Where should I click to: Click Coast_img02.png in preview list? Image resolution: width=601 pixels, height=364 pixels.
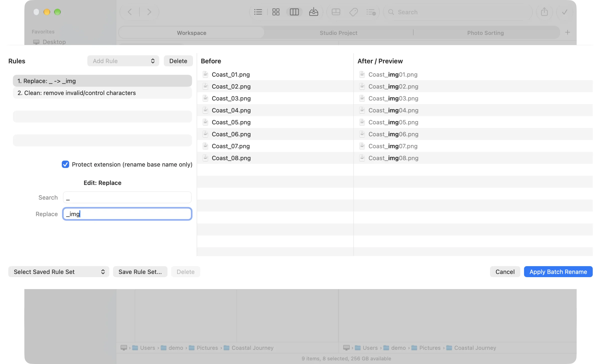pyautogui.click(x=473, y=86)
